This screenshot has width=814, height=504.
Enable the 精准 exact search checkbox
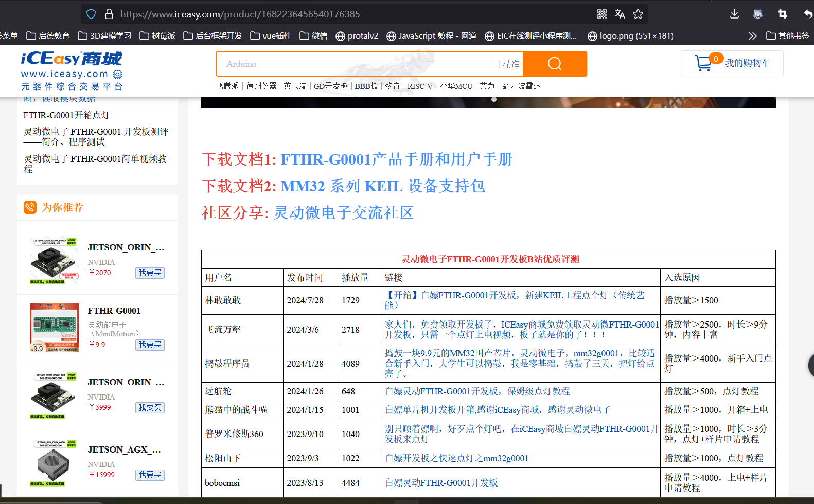point(495,64)
